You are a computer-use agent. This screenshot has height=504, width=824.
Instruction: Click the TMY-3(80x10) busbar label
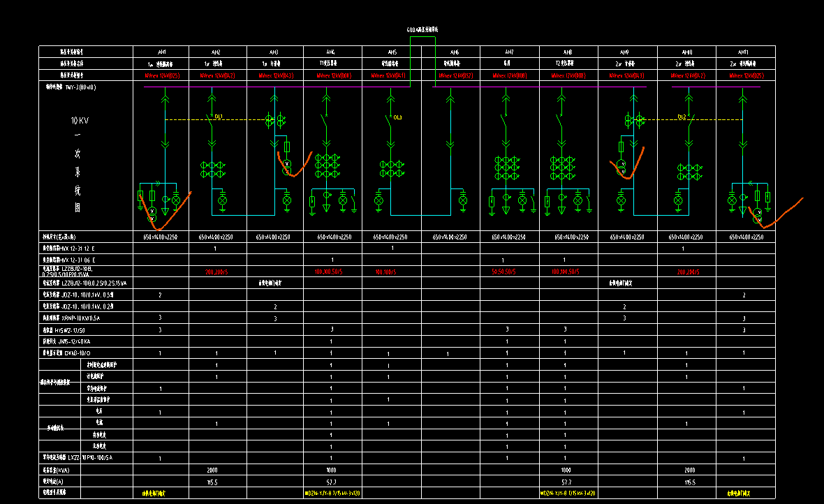(x=80, y=87)
